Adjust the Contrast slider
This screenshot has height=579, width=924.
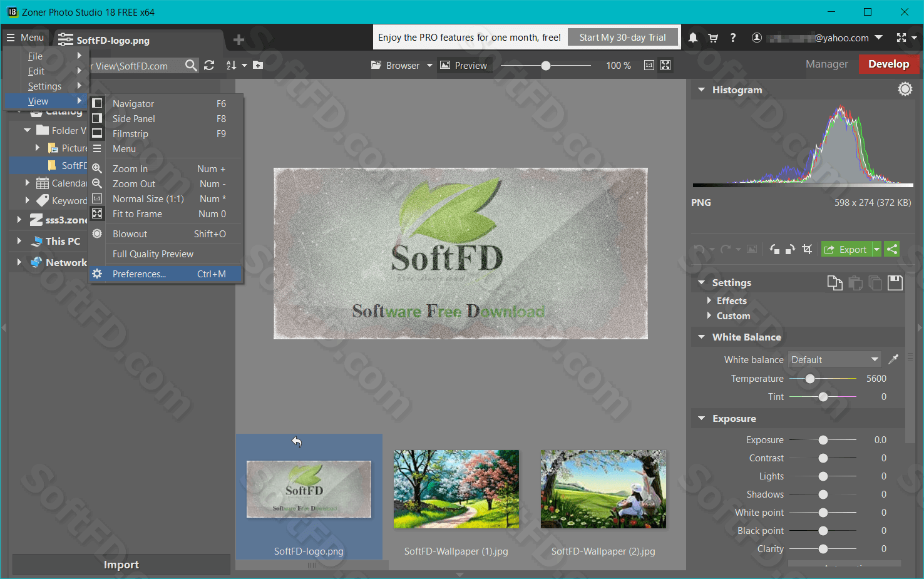click(823, 458)
